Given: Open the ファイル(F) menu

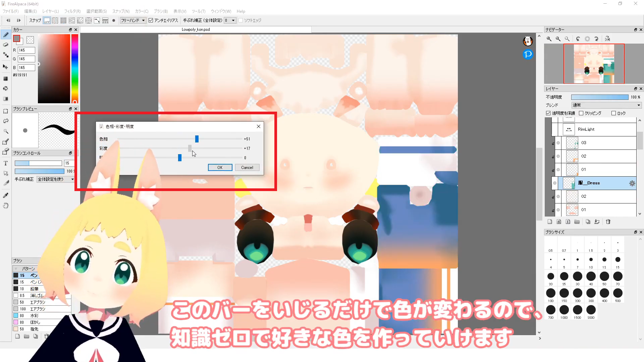Looking at the screenshot, I should pyautogui.click(x=11, y=11).
